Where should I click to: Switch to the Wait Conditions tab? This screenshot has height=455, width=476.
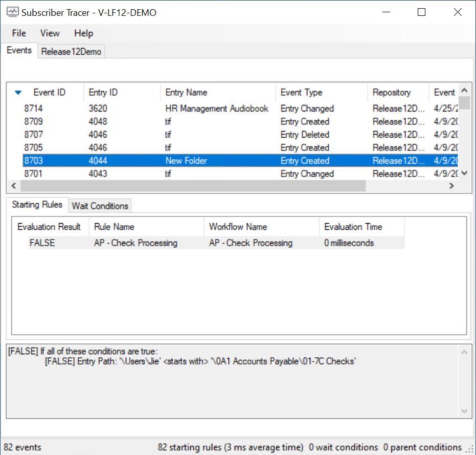(100, 206)
